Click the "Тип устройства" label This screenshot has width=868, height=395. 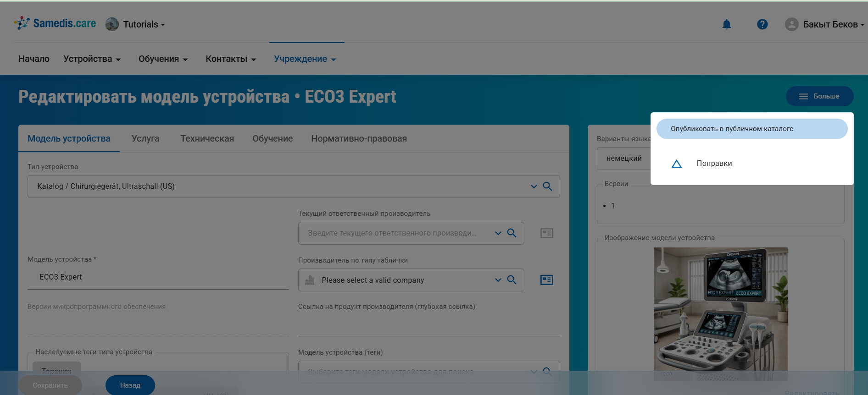tap(53, 167)
